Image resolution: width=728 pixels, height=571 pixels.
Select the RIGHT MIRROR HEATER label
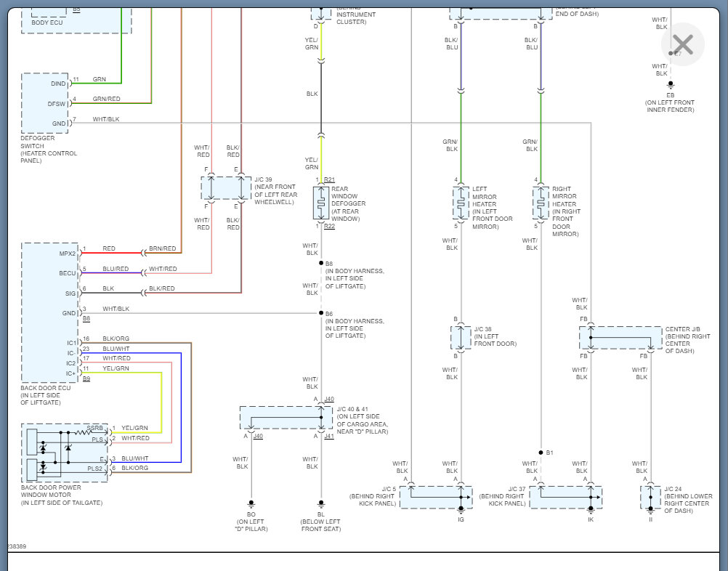tap(567, 211)
